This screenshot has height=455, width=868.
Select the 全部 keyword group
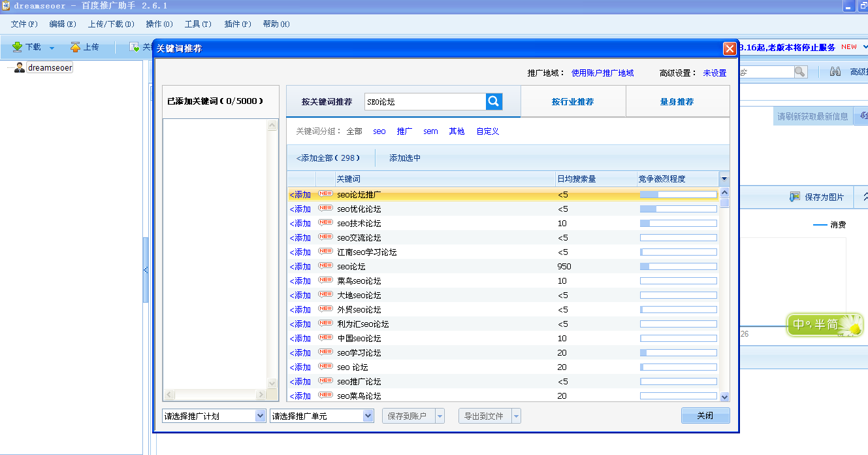pyautogui.click(x=354, y=131)
